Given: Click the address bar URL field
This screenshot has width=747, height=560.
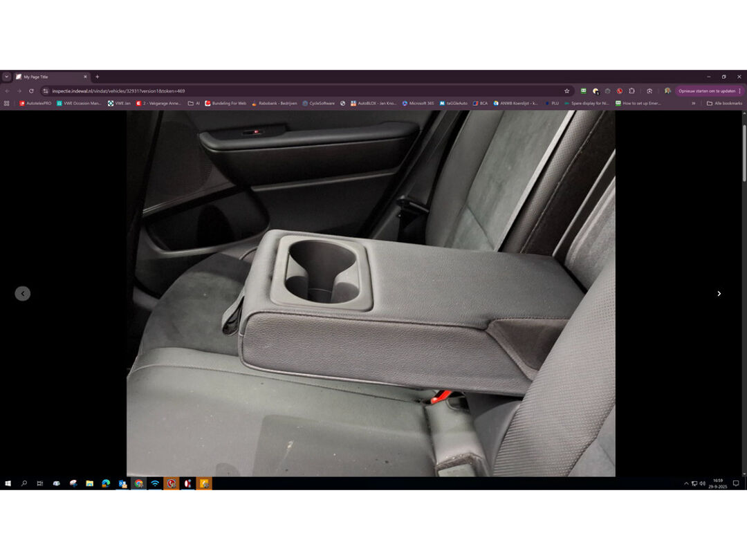Looking at the screenshot, I should point(277,91).
